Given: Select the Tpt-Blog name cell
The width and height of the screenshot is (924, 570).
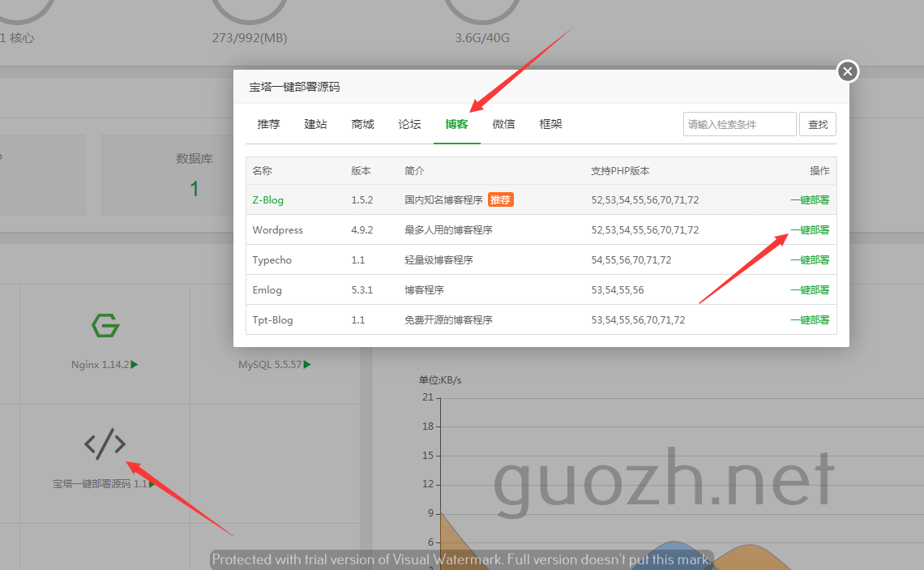Looking at the screenshot, I should [x=272, y=320].
